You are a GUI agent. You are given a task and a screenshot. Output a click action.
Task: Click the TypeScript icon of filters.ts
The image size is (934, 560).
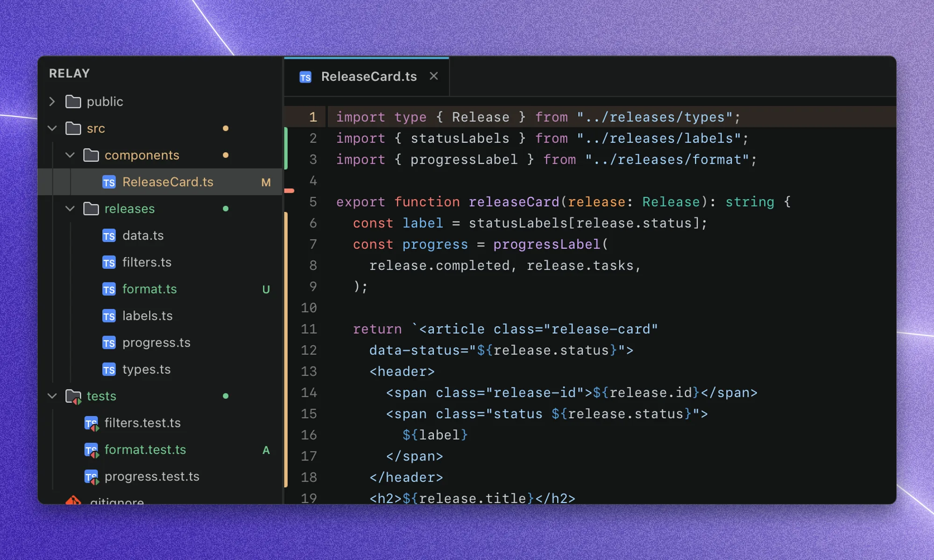(109, 262)
